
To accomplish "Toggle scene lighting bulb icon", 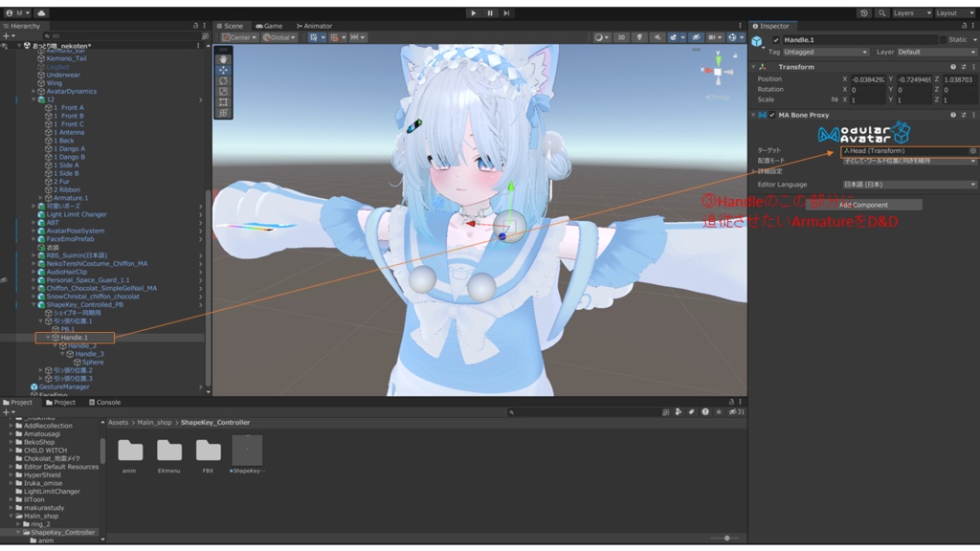I will click(x=639, y=37).
